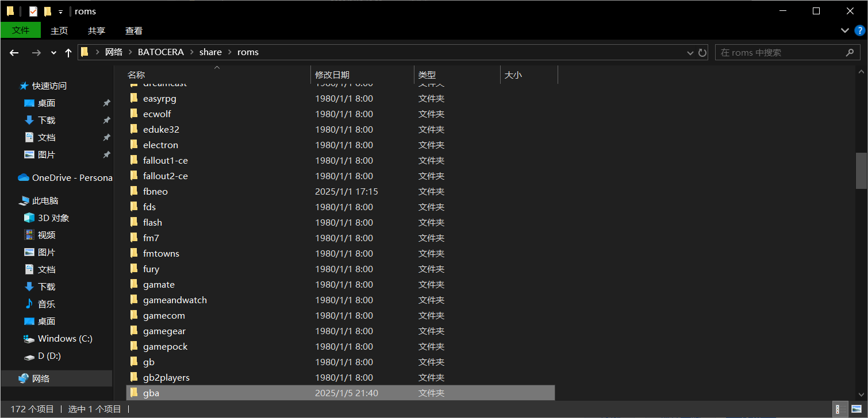Select the fury folder name
Screen dimensions: 868x418
(x=151, y=269)
